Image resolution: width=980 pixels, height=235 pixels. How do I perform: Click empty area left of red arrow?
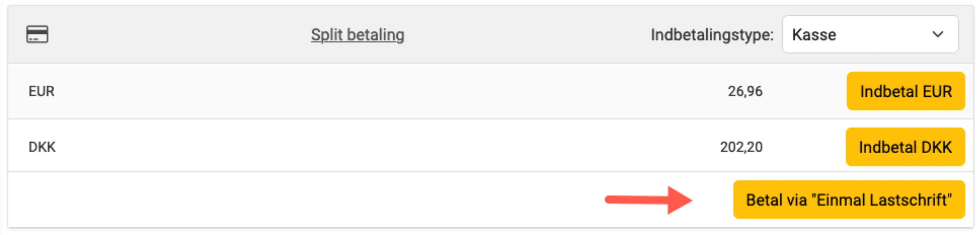307,200
